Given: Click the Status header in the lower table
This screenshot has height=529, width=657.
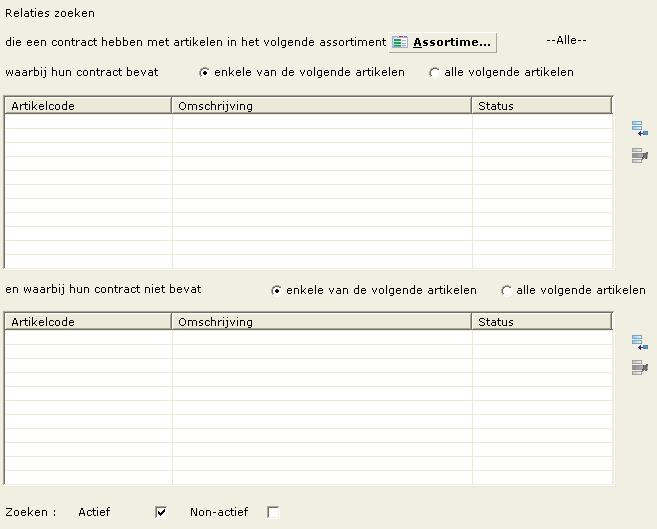Looking at the screenshot, I should coord(542,322).
